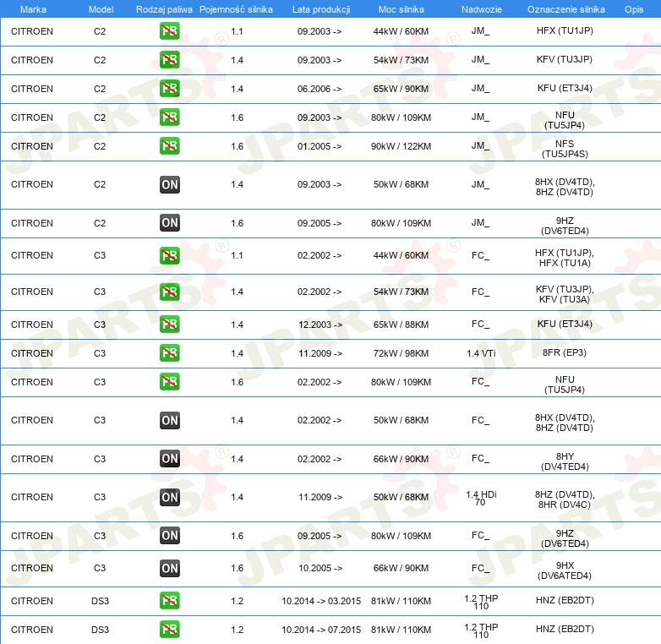Click the 8FR (EP3) engine code cell

tap(565, 352)
